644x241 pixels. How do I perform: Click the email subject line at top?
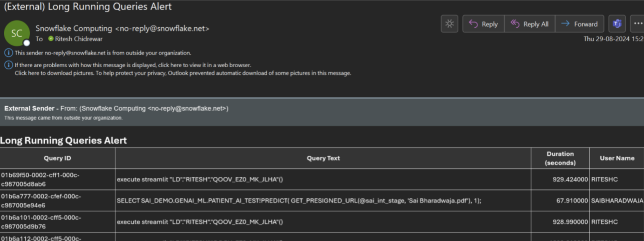click(x=88, y=7)
